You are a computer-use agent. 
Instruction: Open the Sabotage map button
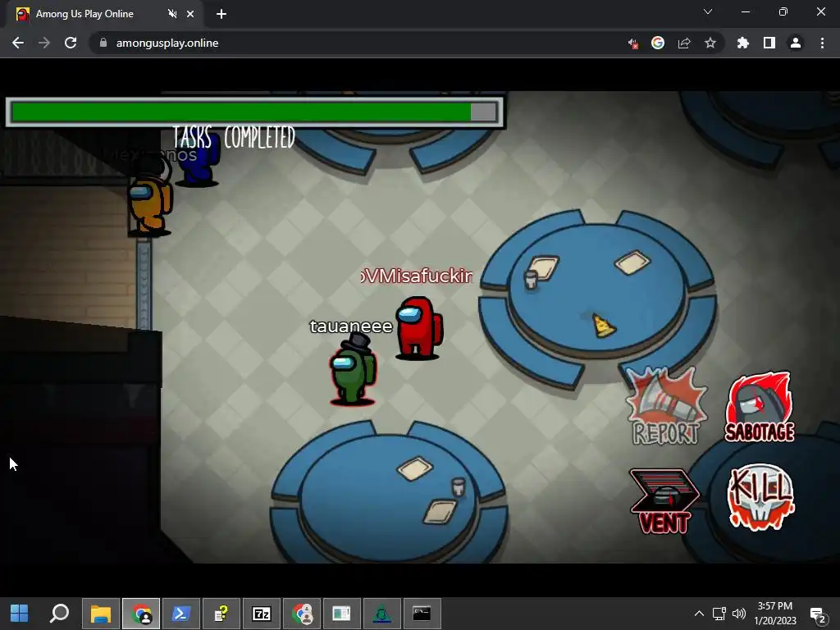[x=760, y=407]
